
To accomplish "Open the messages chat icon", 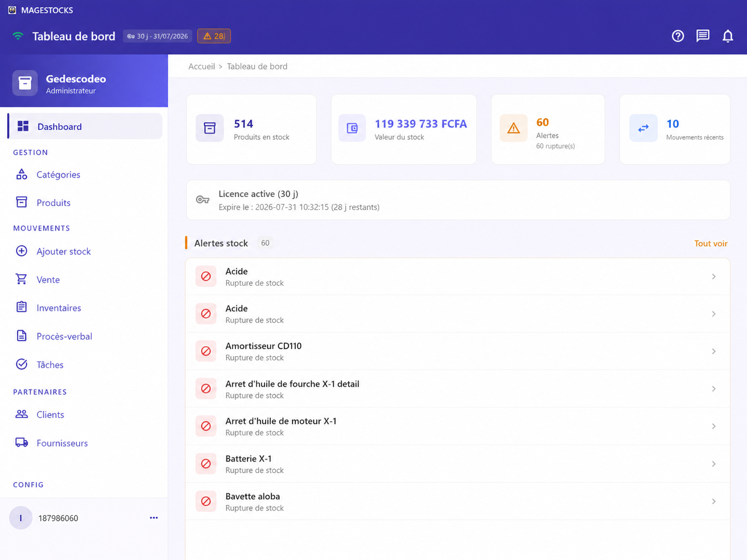I will coord(703,36).
